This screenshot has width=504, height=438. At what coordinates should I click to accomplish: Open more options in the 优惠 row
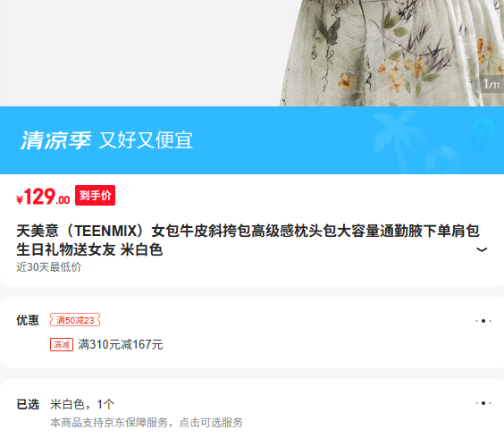(x=483, y=321)
